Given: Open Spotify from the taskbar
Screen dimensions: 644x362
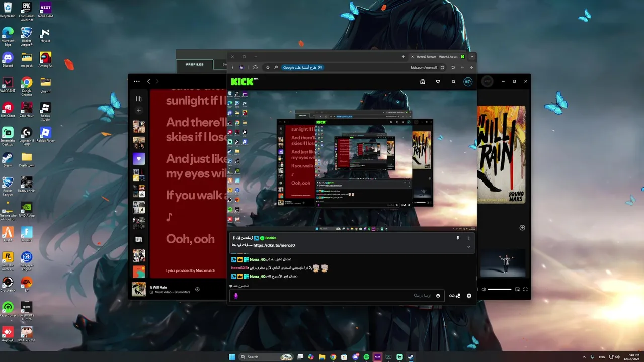Looking at the screenshot, I should tap(366, 357).
